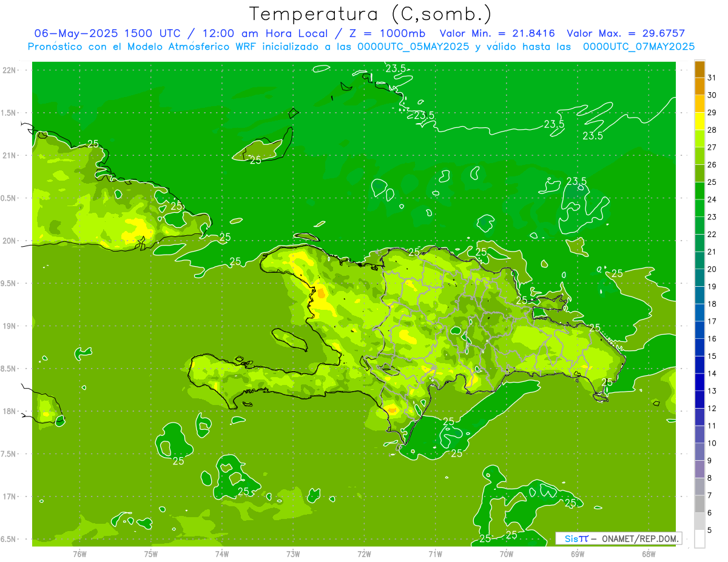728x562 pixels.
Task: Pick the orange swatch between 30 and 31
Action: 699,86
